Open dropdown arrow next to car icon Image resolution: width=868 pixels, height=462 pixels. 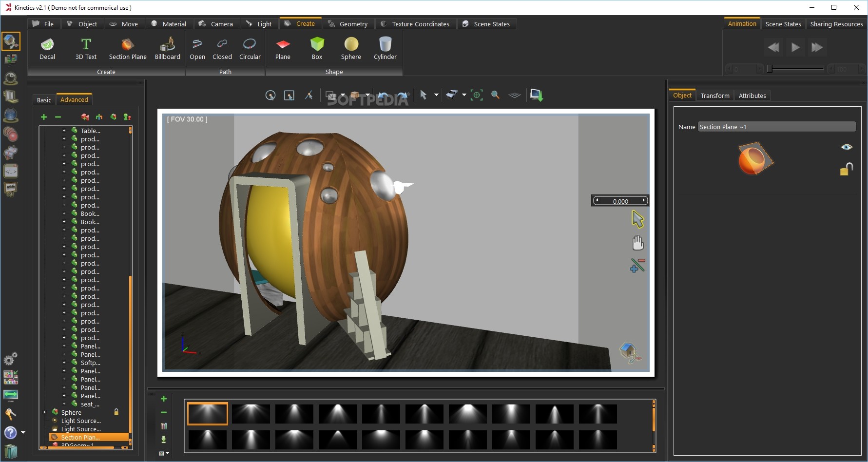click(x=464, y=95)
